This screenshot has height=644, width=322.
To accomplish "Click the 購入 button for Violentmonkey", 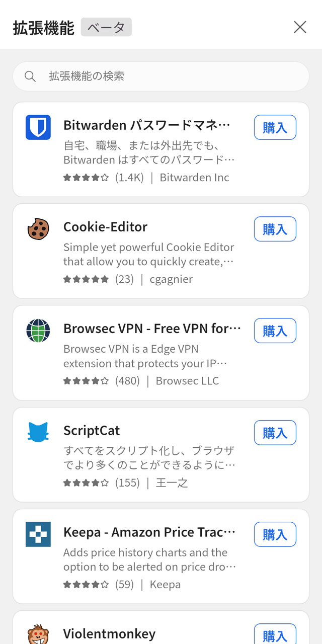I will [x=275, y=635].
